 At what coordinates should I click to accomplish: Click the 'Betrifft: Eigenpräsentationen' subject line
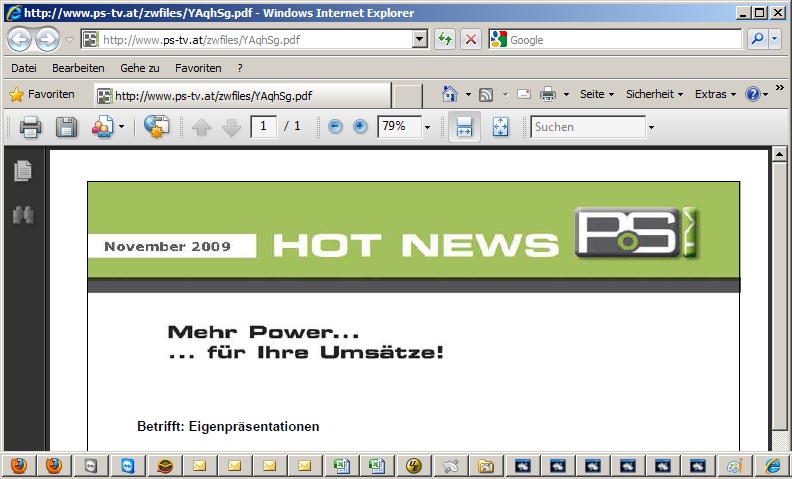coord(228,426)
